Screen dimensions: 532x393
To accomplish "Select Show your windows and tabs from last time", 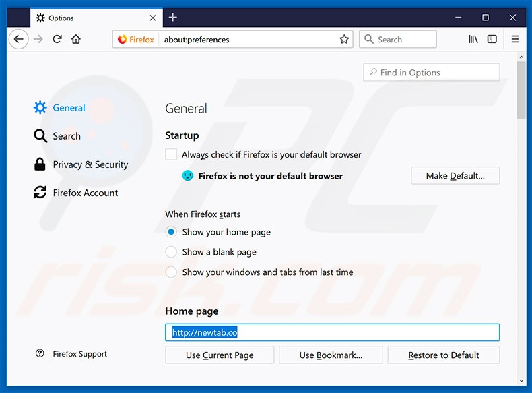I will tap(171, 272).
